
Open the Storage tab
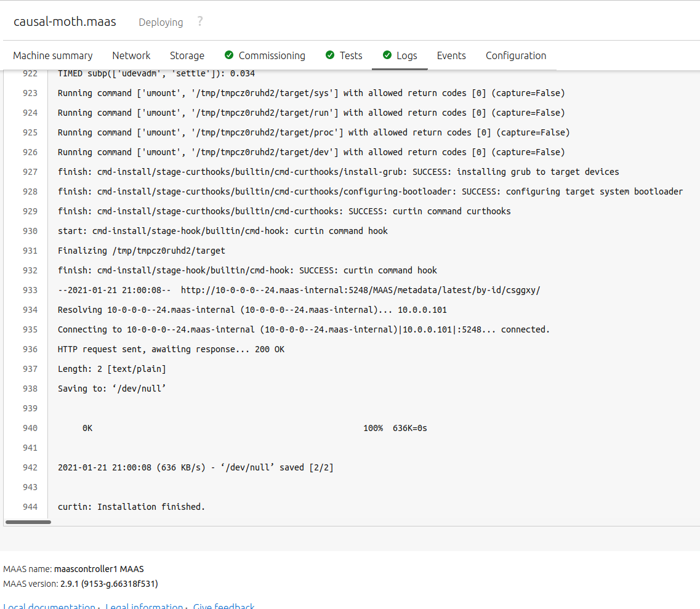(187, 56)
